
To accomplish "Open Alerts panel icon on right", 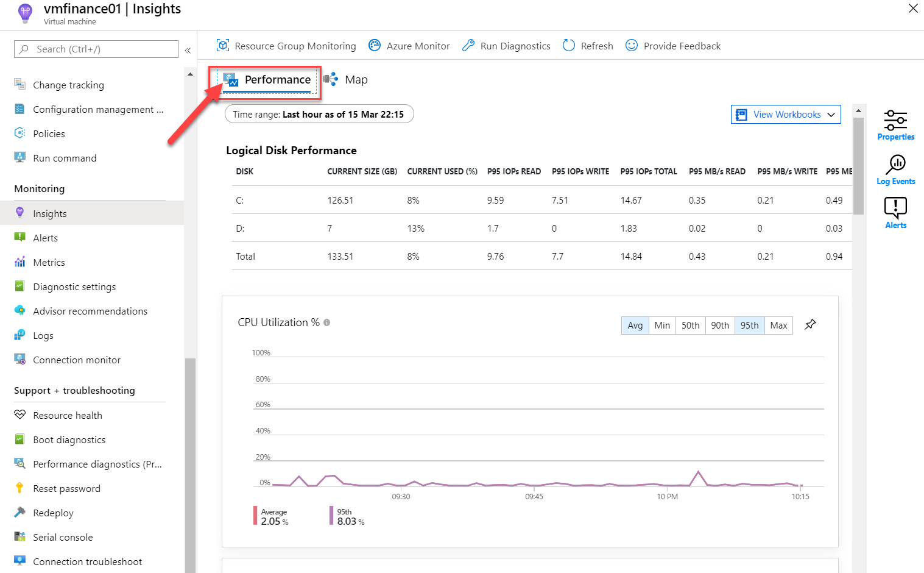I will (895, 213).
